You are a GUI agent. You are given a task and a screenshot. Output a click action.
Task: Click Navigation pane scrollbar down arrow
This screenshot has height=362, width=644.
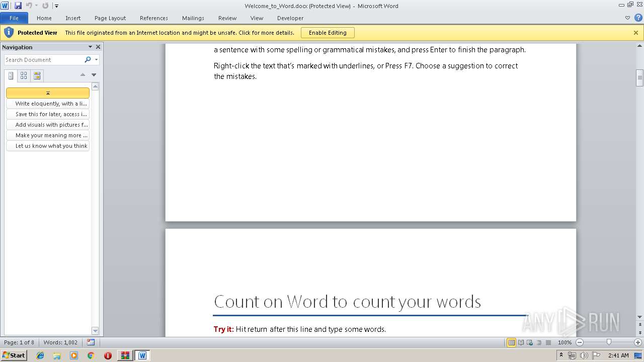click(95, 330)
